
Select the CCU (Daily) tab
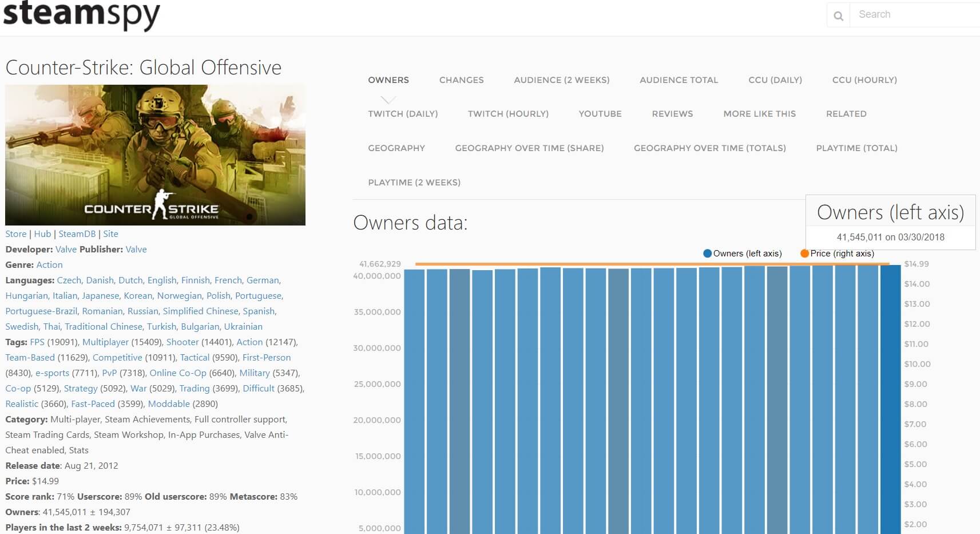[x=775, y=80]
